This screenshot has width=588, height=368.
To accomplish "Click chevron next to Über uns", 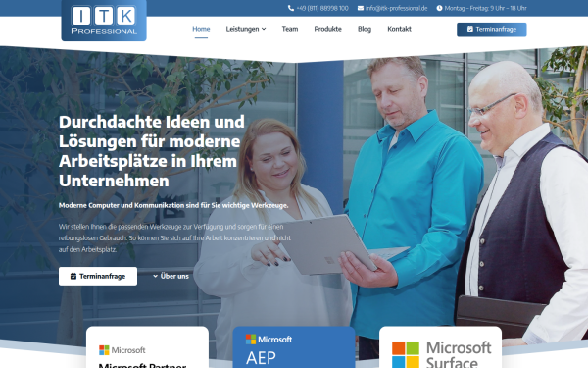I will coord(155,276).
